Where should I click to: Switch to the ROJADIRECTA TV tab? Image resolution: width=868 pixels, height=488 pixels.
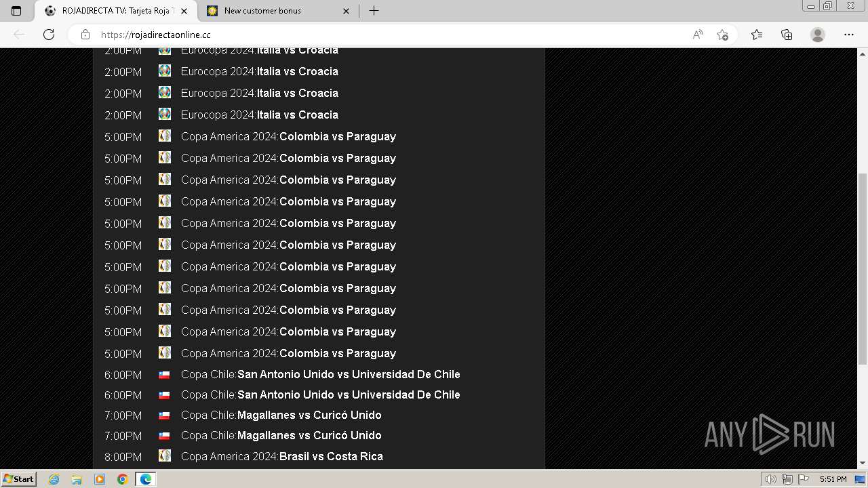(x=117, y=11)
